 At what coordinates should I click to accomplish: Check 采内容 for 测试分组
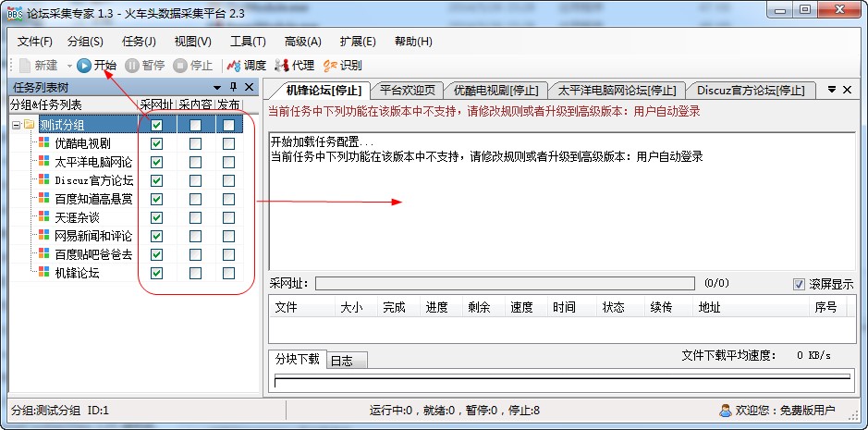tap(195, 125)
